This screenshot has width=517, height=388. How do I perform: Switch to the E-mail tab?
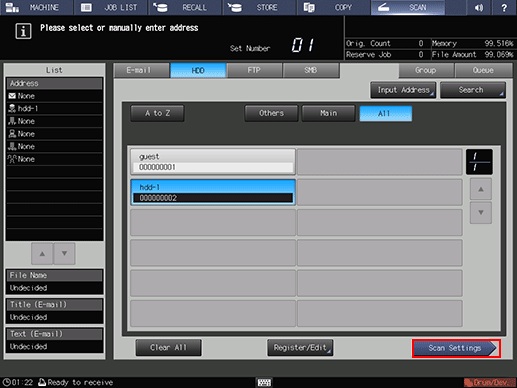click(x=142, y=70)
